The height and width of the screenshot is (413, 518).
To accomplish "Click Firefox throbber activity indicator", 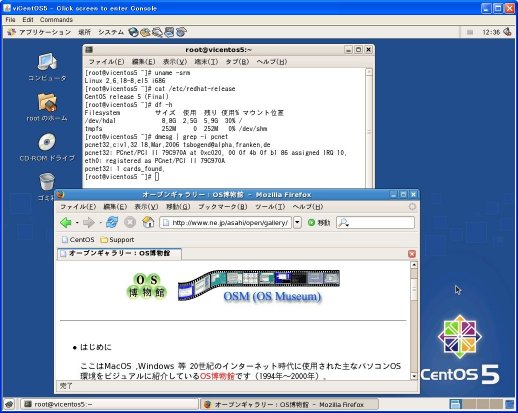I will [412, 207].
